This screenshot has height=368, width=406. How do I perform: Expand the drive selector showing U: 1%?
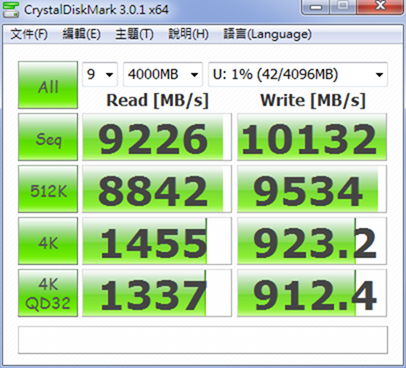tap(298, 74)
